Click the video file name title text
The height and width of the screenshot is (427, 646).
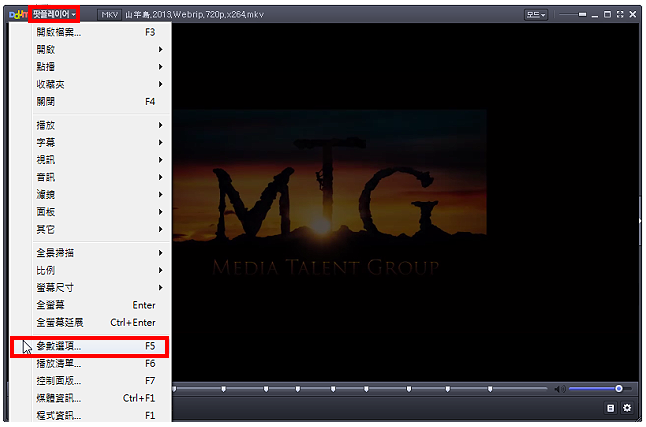click(194, 15)
